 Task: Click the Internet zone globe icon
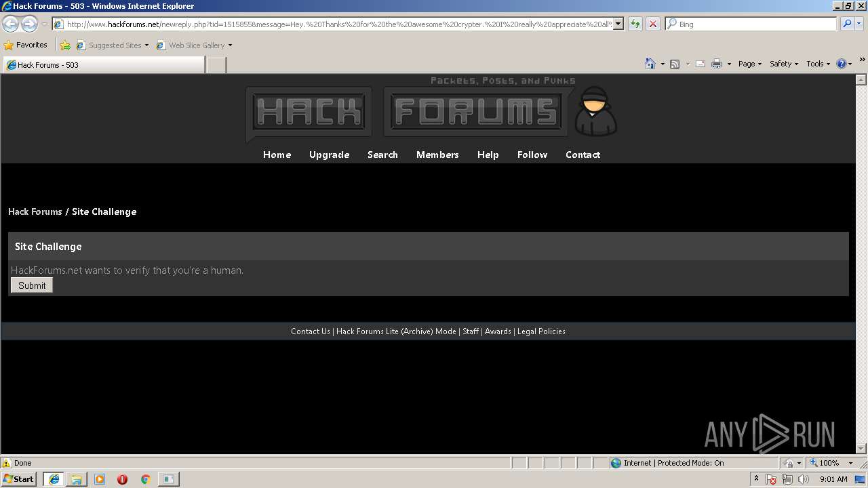tap(616, 463)
